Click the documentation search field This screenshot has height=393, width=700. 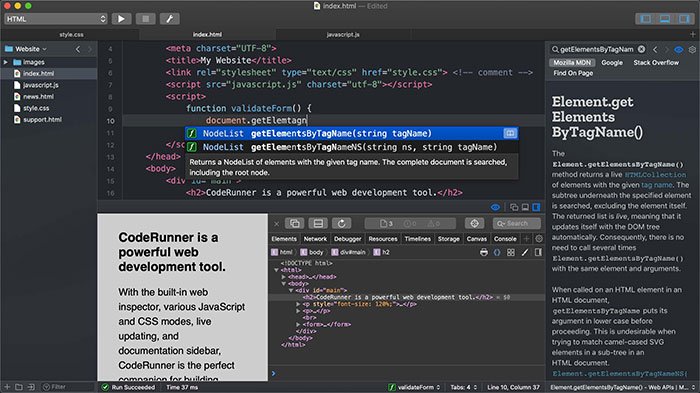[598, 49]
